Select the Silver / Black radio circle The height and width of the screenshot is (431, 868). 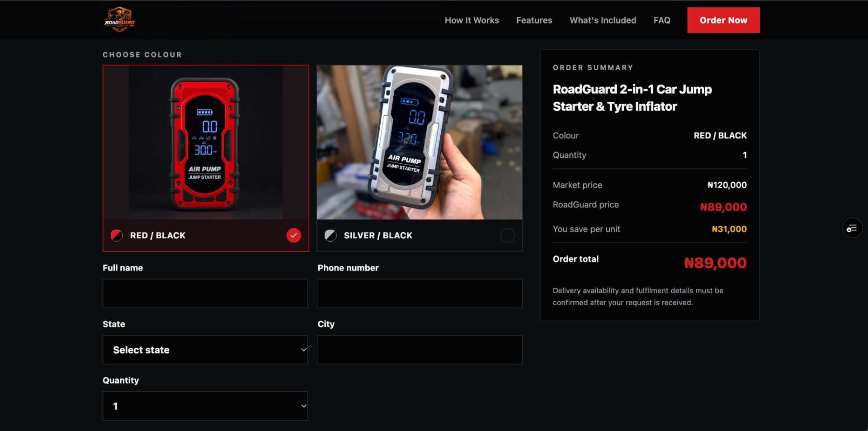tap(507, 235)
